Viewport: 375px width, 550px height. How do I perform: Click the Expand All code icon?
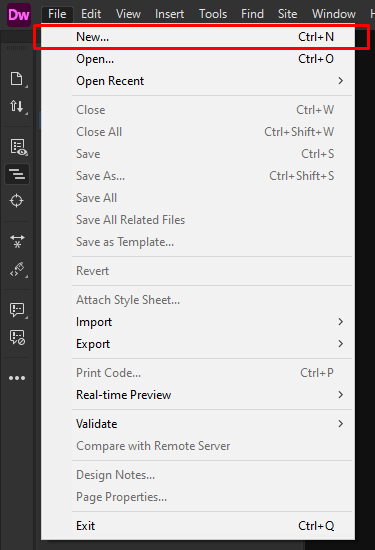(17, 241)
